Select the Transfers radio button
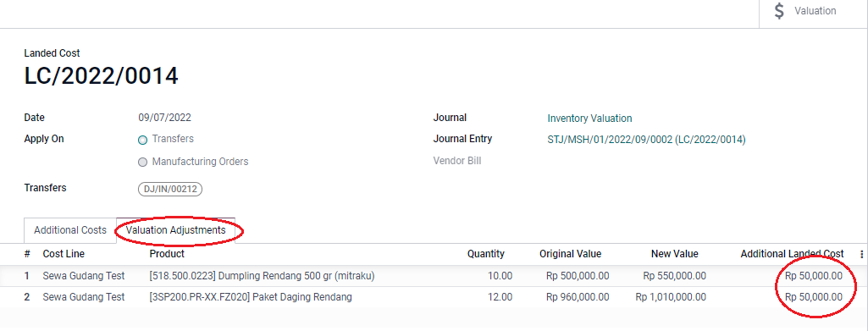The height and width of the screenshot is (331, 868). [142, 140]
